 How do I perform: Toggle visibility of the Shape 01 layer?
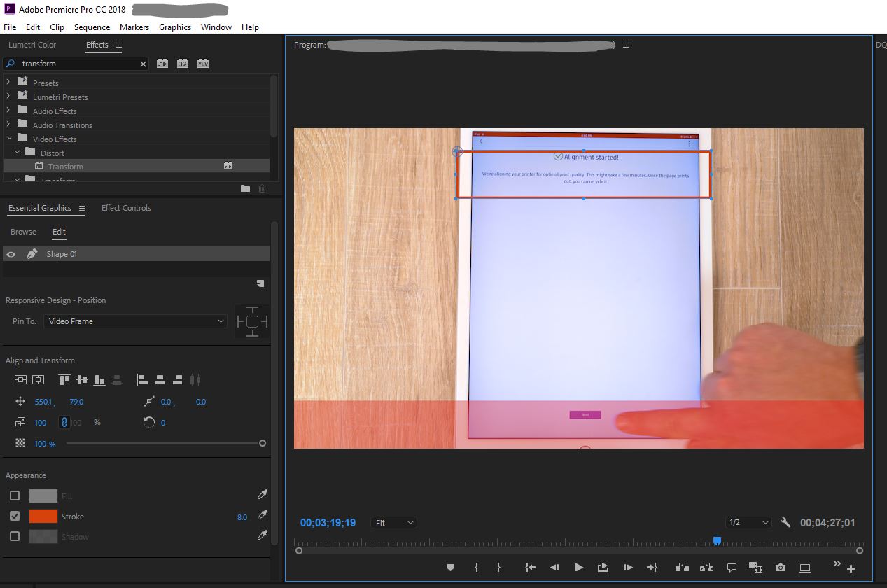11,254
